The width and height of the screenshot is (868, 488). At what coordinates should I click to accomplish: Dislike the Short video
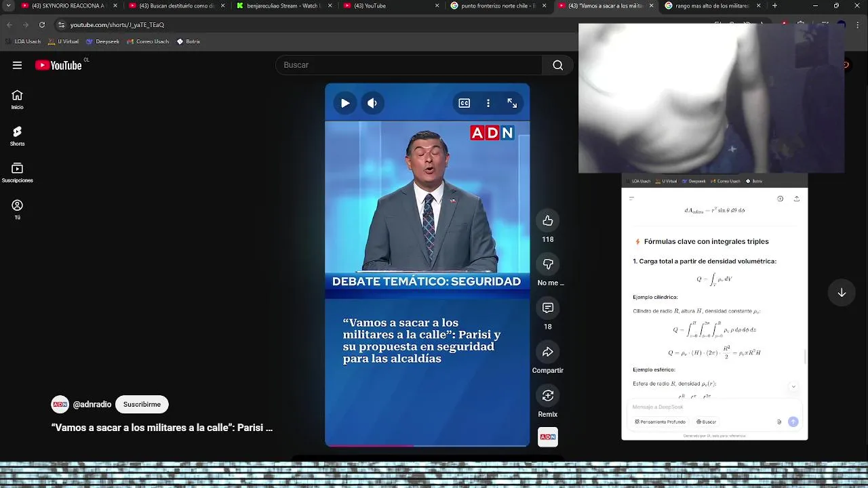548,264
